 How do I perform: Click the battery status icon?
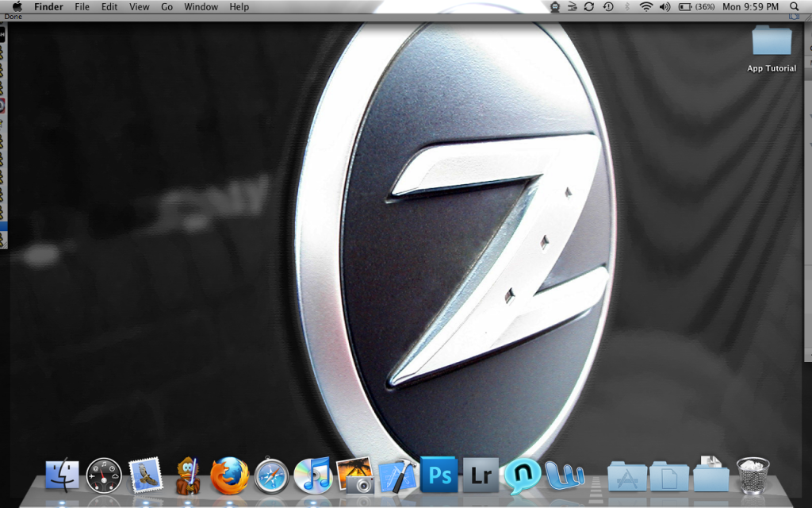685,6
